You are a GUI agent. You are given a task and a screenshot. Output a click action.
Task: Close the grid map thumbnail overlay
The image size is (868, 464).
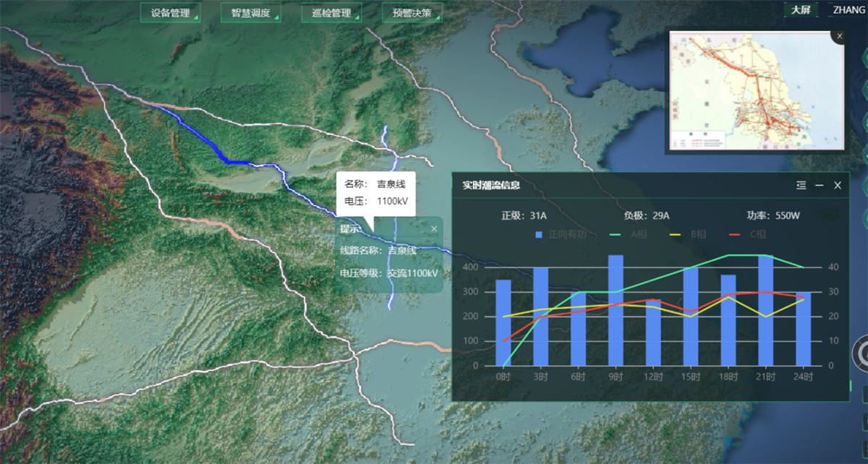click(839, 36)
